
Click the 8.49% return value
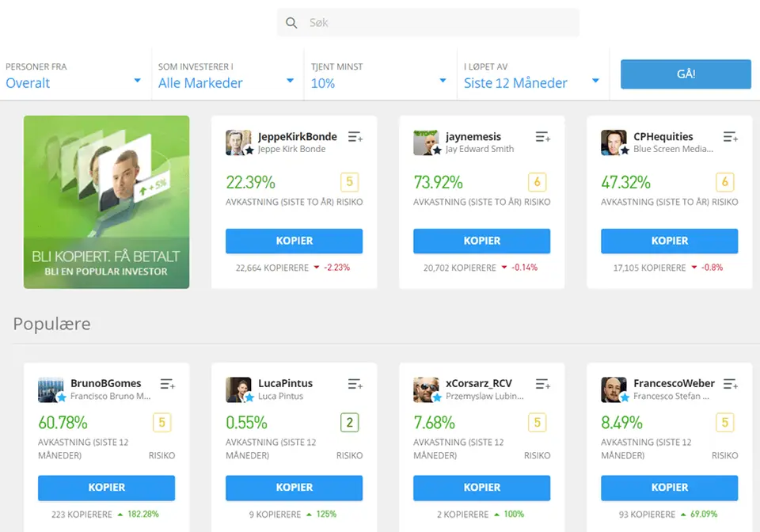pos(622,423)
